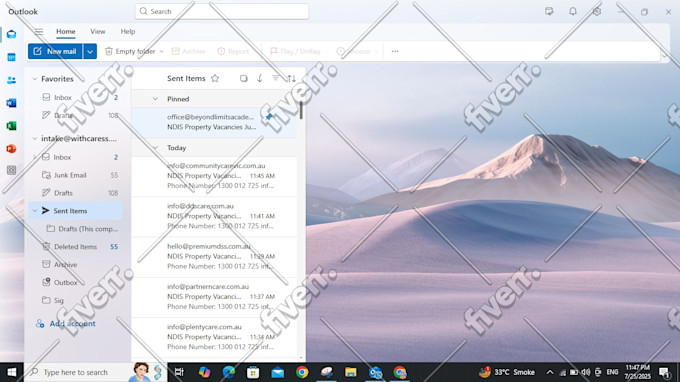680x382 pixels.
Task: Open email to info@communitycareinc.com.au
Action: (214, 176)
